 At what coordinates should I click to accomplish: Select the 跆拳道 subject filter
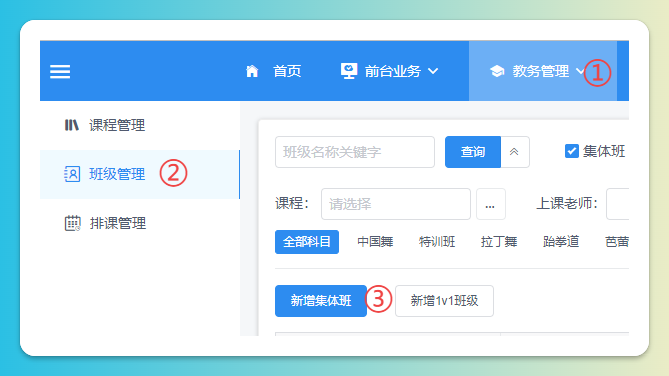point(561,242)
